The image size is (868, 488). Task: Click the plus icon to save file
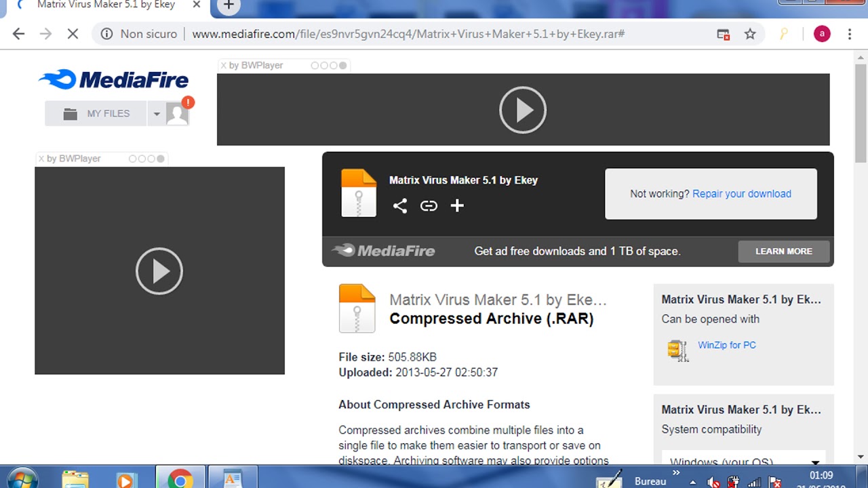(x=457, y=205)
